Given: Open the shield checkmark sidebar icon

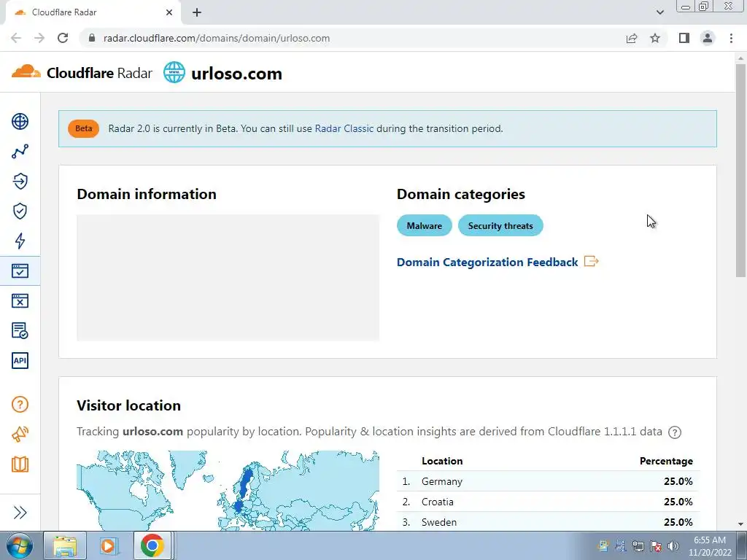Looking at the screenshot, I should [x=20, y=211].
